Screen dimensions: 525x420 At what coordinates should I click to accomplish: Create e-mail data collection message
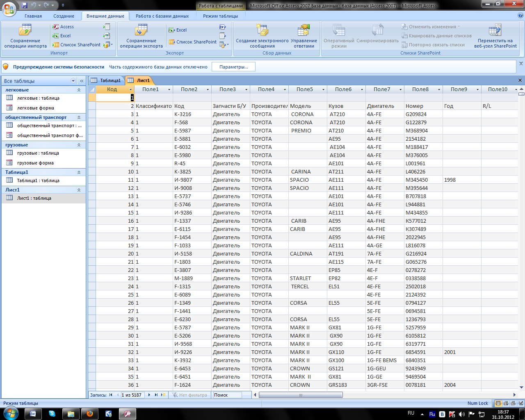point(262,36)
